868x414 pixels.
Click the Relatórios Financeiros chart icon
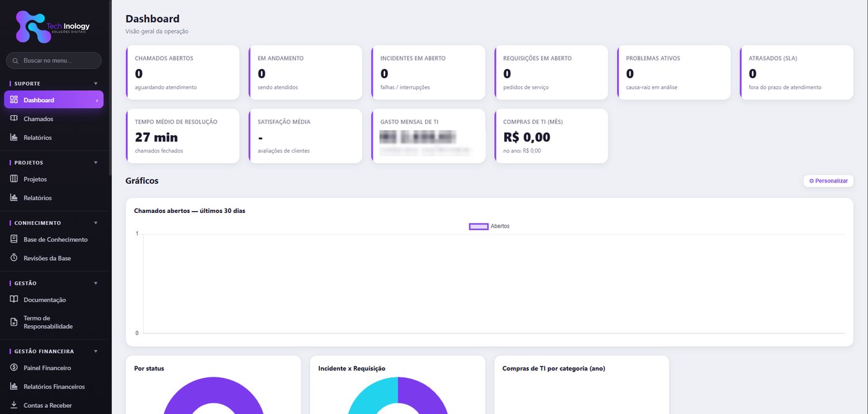point(14,386)
